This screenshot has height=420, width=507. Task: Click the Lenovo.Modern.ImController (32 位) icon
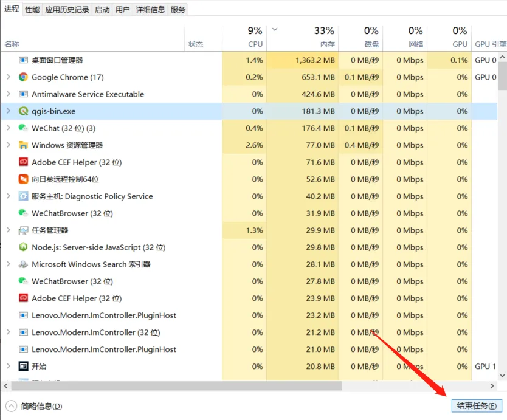tap(23, 332)
